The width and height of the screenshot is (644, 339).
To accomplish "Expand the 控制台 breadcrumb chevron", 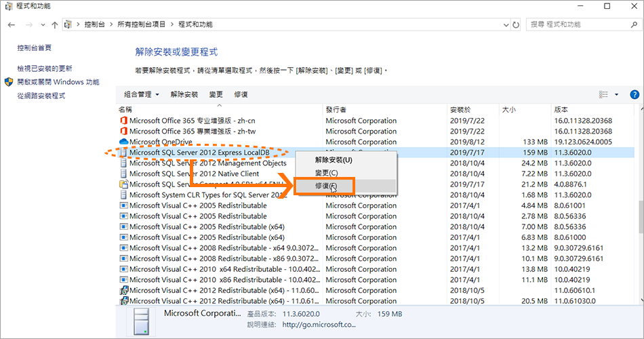I will pos(111,24).
